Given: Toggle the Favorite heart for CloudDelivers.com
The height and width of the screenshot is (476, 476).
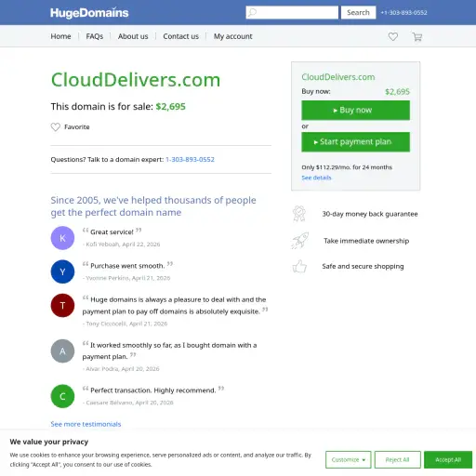Looking at the screenshot, I should (56, 127).
